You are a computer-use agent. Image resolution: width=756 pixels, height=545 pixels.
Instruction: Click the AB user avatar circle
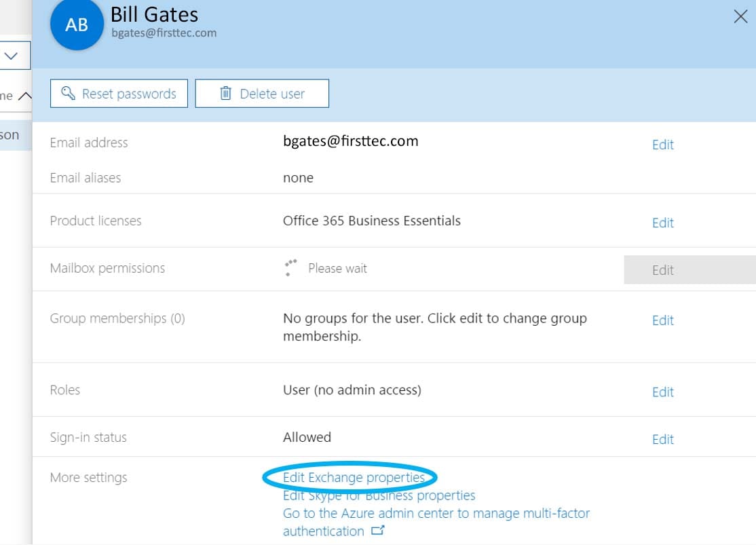point(77,25)
